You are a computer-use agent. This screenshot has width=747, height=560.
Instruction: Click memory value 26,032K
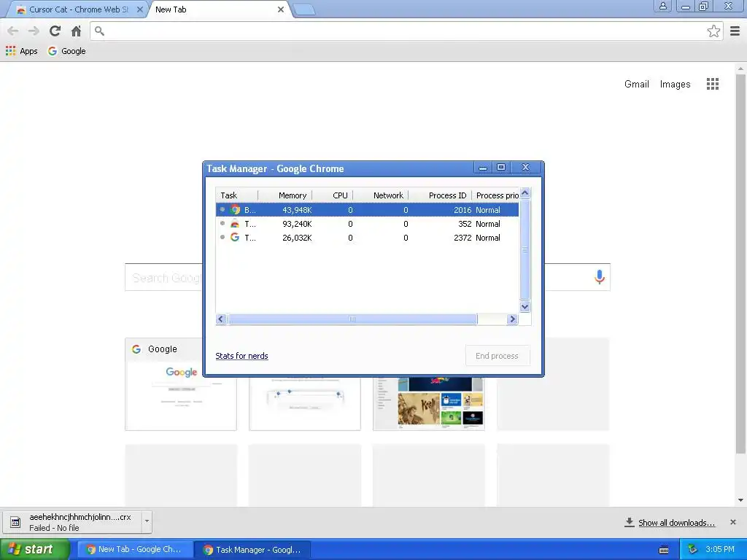(x=297, y=238)
